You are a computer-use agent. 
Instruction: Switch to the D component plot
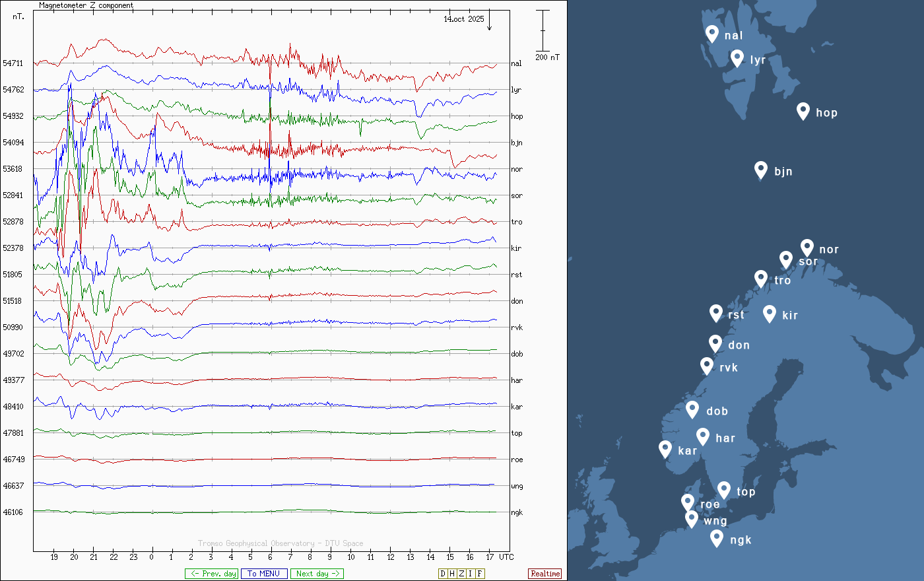[443, 574]
